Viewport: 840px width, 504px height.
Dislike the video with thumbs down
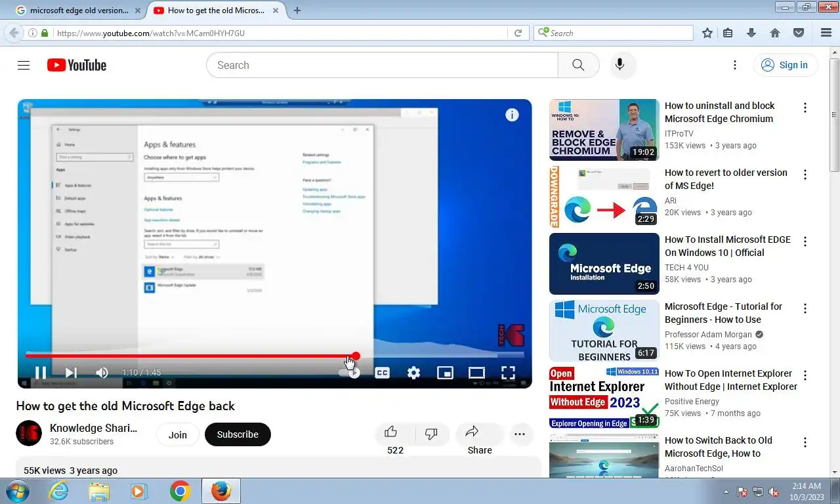click(431, 433)
